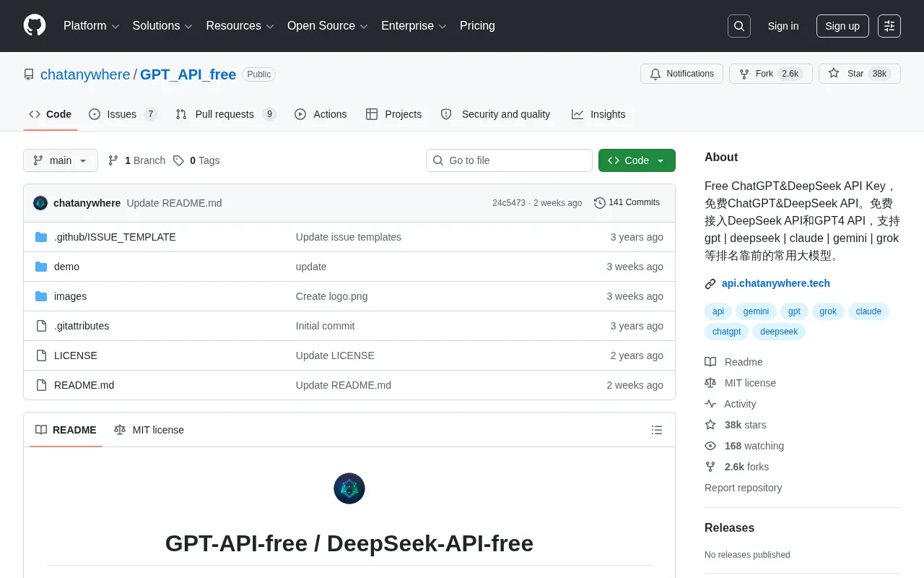Select the MIT license tab in README panel
Image resolution: width=924 pixels, height=578 pixels.
(x=149, y=430)
